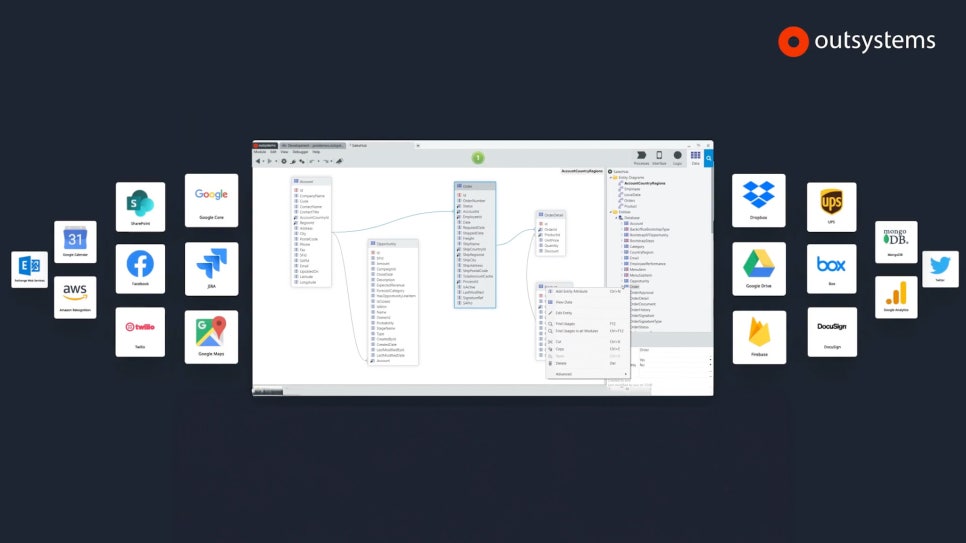Open the Help menu
The image size is (966, 543).
[x=316, y=152]
